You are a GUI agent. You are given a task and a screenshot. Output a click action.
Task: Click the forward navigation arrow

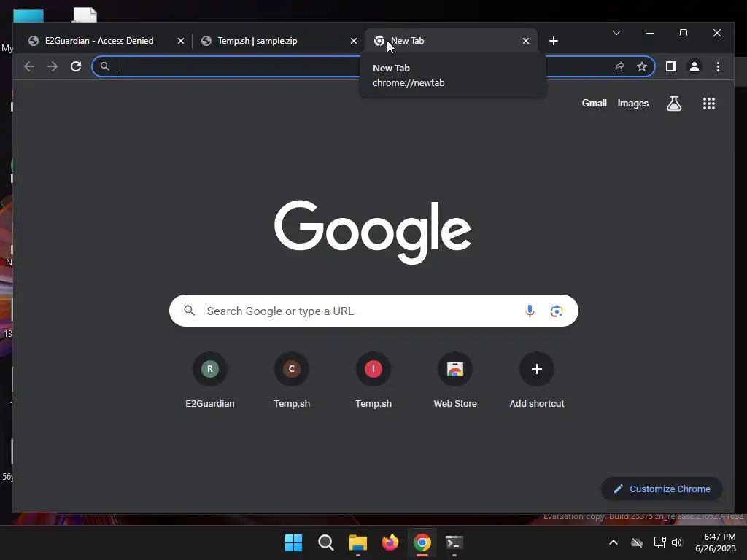[x=53, y=66]
